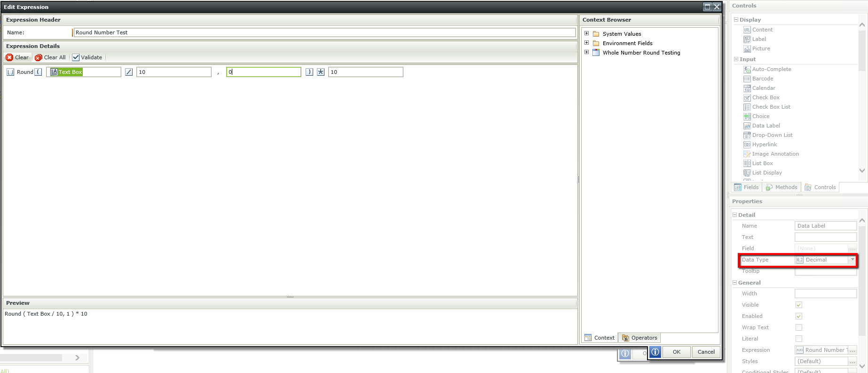Viewport: 868px width, 373px height.
Task: Open the Expression property ellipsis button
Action: [852, 350]
